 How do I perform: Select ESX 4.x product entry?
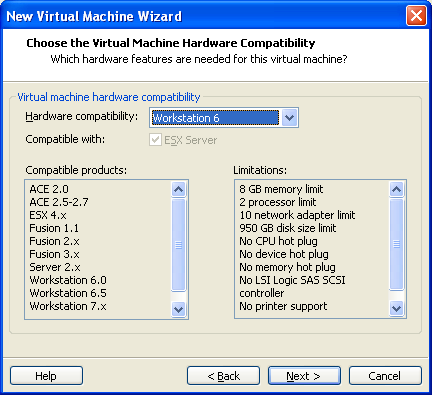tap(48, 215)
